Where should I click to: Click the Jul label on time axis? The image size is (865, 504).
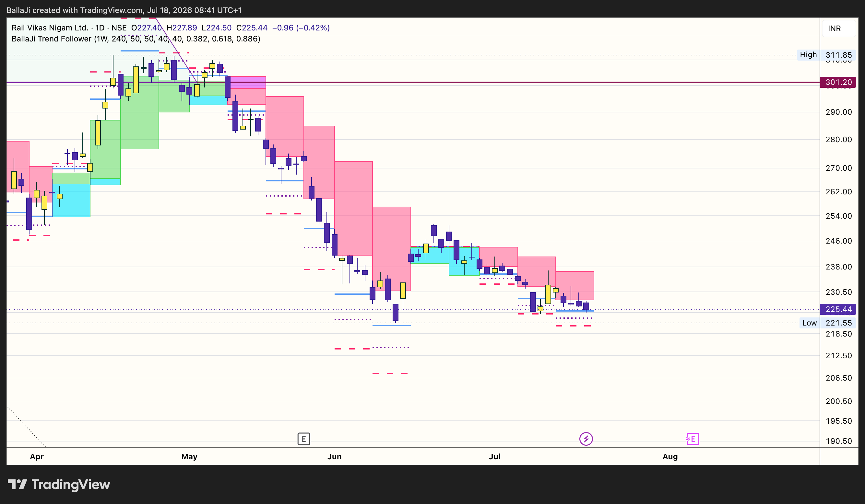(495, 457)
